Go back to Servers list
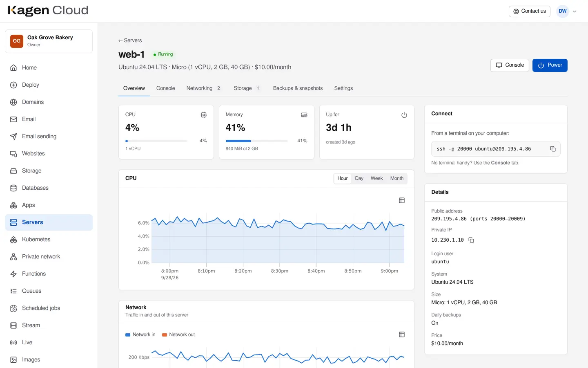Viewport: 588px width, 368px height. 130,40
